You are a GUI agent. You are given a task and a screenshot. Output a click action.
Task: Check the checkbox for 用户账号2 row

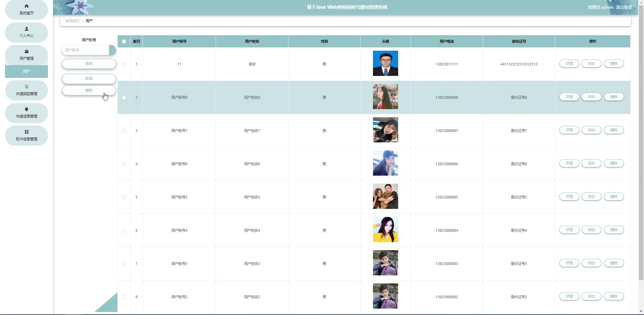(x=124, y=297)
